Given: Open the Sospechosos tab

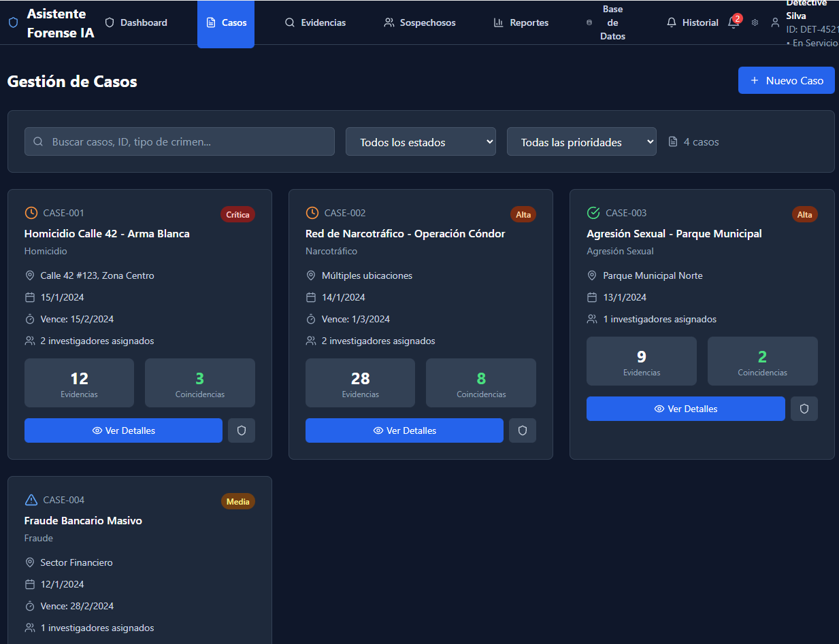Looking at the screenshot, I should [420, 22].
